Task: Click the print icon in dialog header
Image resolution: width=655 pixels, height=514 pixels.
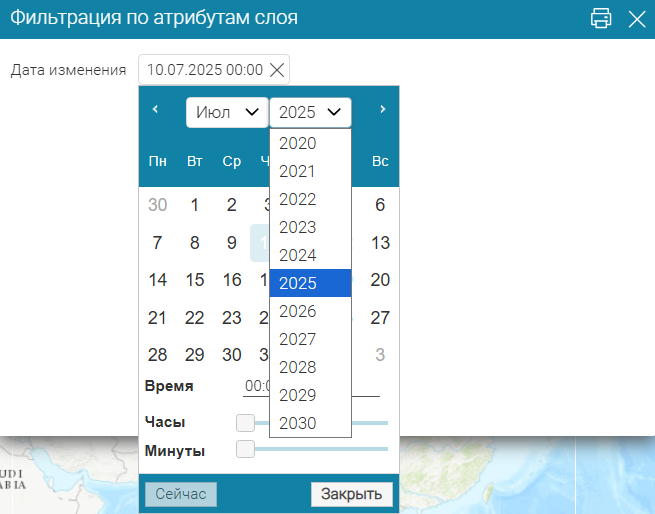Action: click(601, 18)
